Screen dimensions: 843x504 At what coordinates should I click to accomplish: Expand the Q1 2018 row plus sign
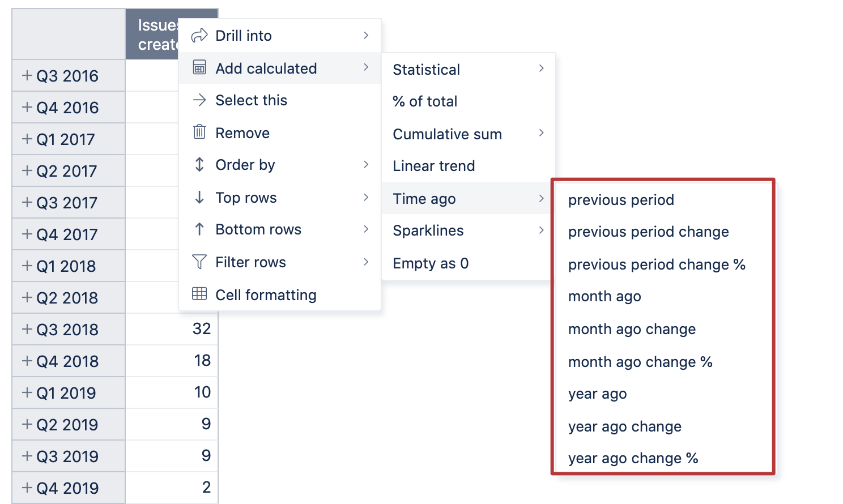coord(27,266)
